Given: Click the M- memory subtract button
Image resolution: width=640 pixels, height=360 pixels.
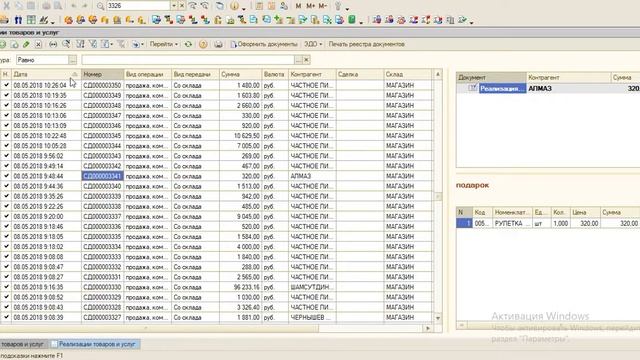Looking at the screenshot, I should (322, 6).
